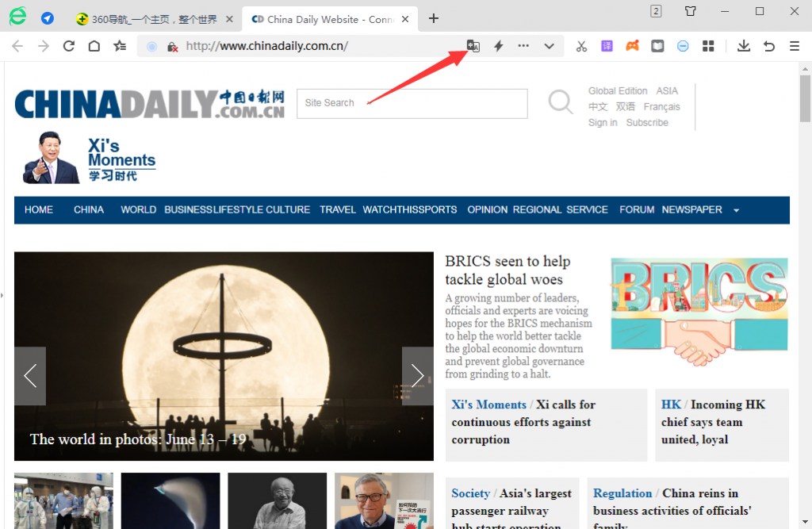Select HOME in navigation bar
812x529 pixels.
(x=39, y=210)
